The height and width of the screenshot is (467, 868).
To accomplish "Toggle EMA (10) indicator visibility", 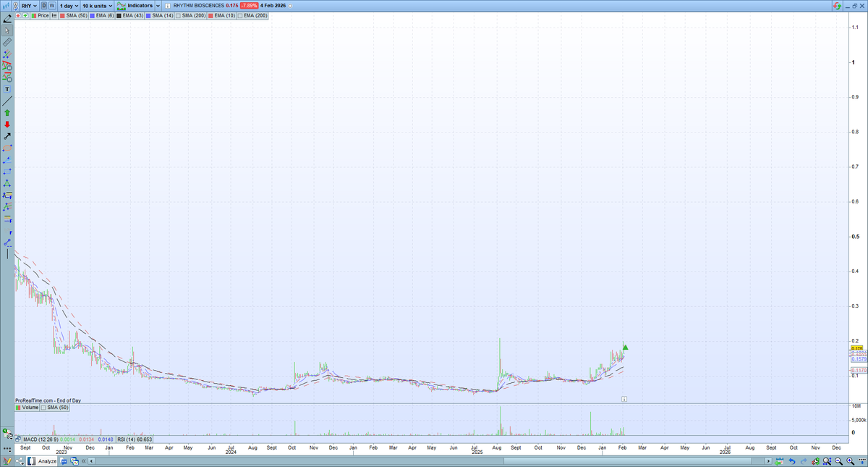I will (221, 14).
